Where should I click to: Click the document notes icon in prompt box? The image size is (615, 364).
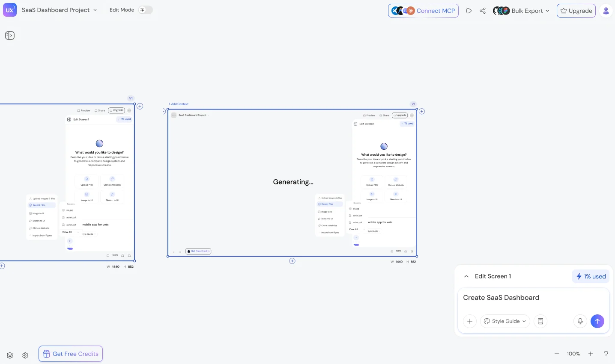point(540,321)
